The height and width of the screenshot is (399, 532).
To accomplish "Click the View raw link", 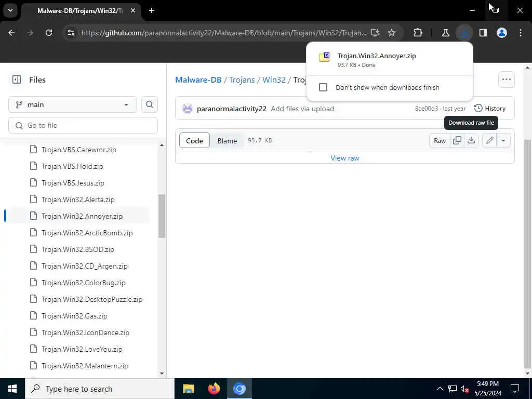I will [345, 158].
